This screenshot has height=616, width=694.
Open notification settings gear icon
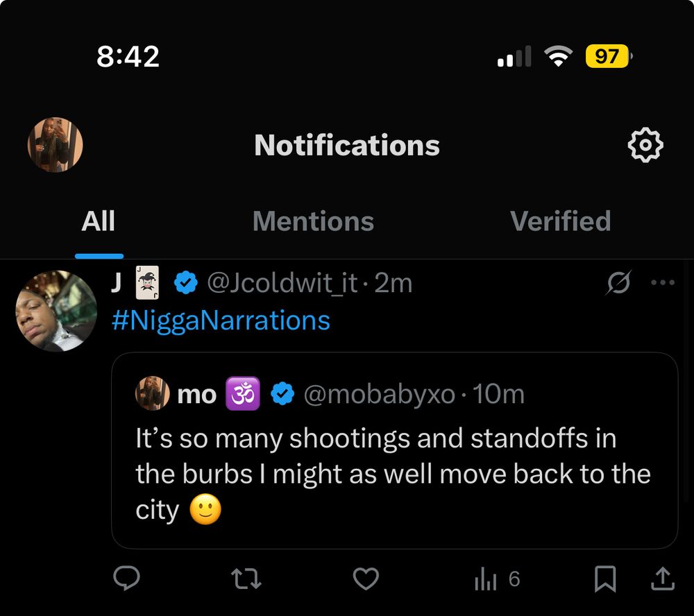pyautogui.click(x=645, y=145)
